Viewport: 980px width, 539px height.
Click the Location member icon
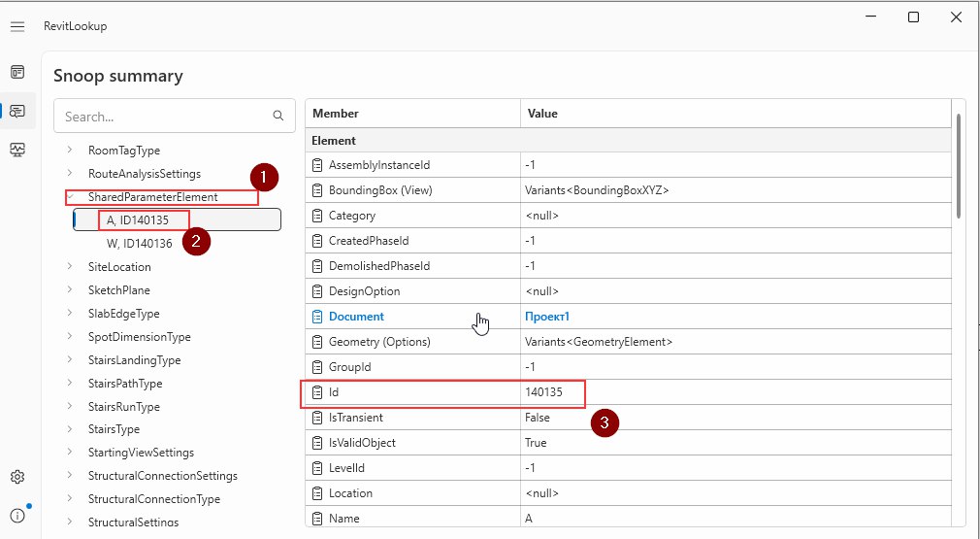(x=317, y=493)
